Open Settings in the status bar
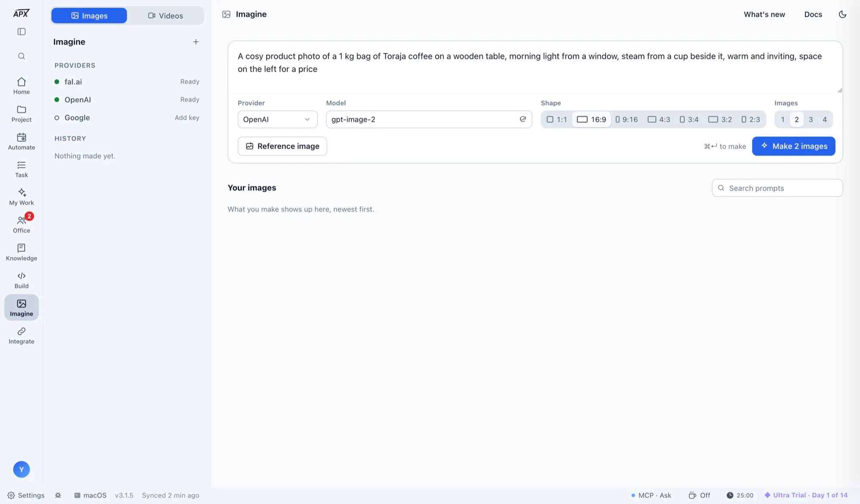The width and height of the screenshot is (860, 504). [x=26, y=495]
